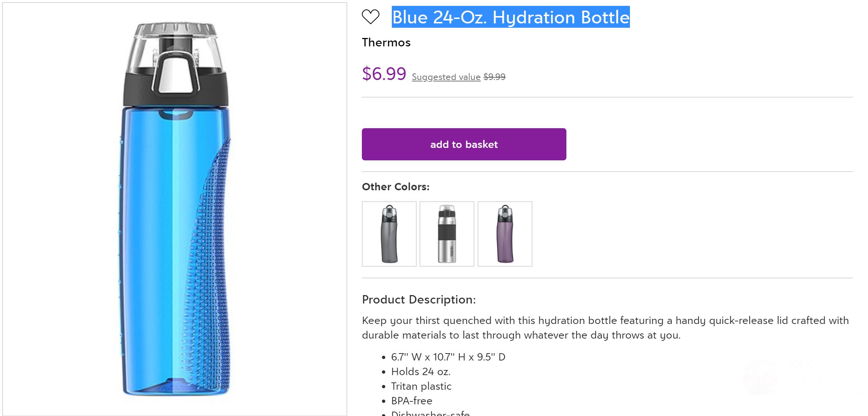This screenshot has width=868, height=416.
Task: Click the heart wishlist icon
Action: click(x=370, y=17)
